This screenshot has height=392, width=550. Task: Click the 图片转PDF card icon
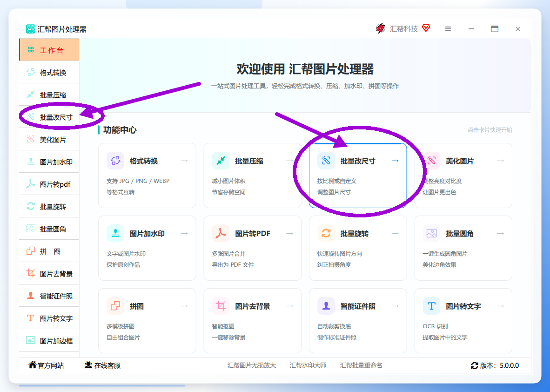(x=221, y=233)
